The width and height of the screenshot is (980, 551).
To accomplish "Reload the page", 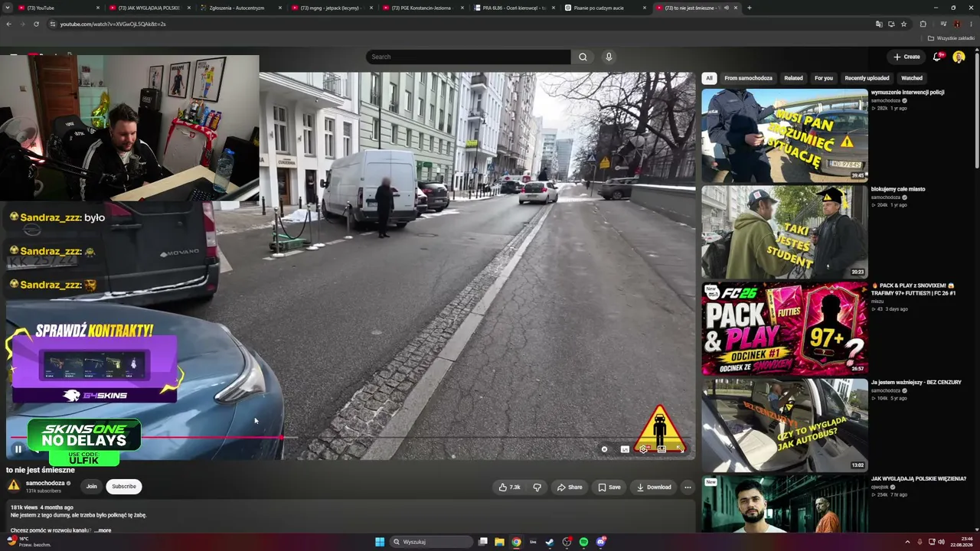I will 36,24.
